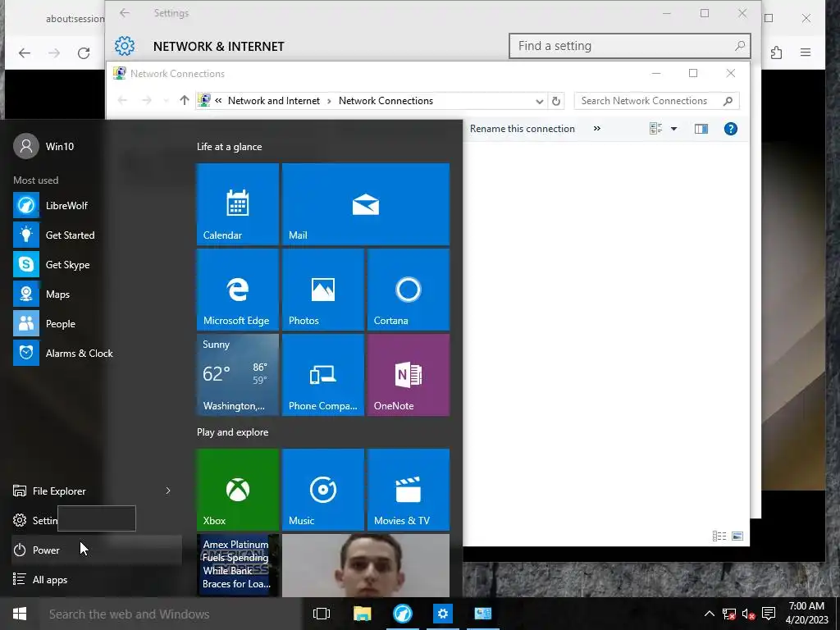Open Settings from Start menu
840x630 pixels.
[34, 520]
